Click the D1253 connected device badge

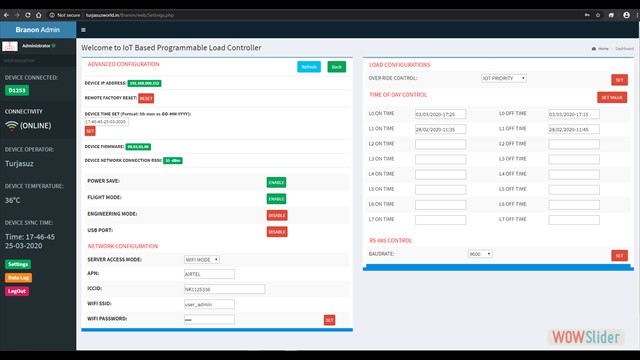point(17,90)
